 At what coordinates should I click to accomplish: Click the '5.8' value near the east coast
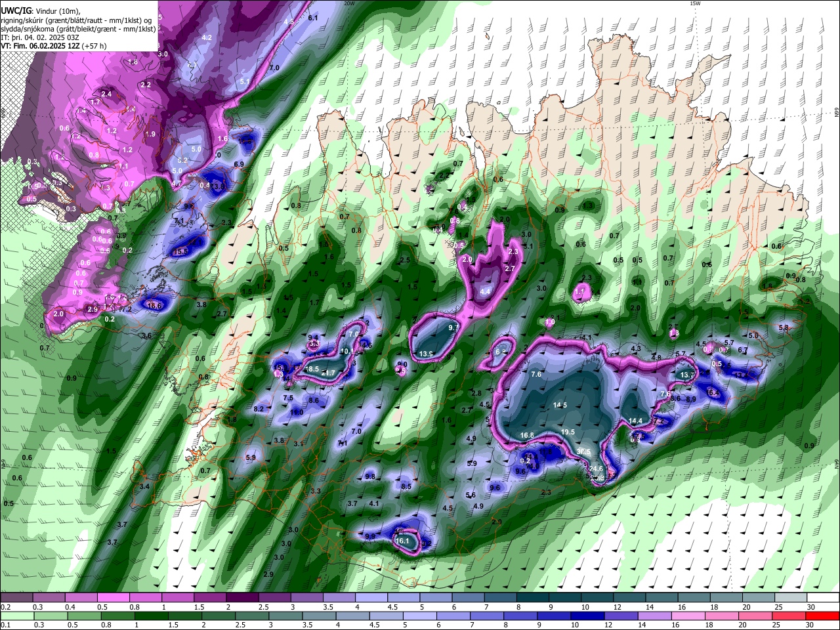pyautogui.click(x=783, y=327)
